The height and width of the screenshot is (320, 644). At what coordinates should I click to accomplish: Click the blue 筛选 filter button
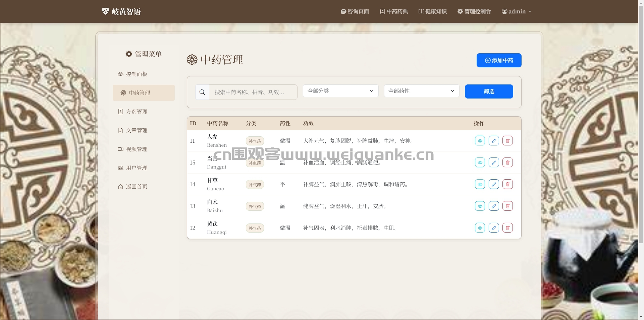tap(489, 91)
